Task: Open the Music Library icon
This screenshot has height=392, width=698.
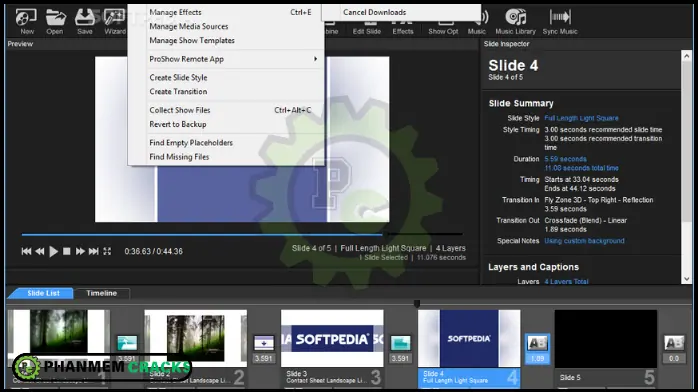Action: [515, 21]
